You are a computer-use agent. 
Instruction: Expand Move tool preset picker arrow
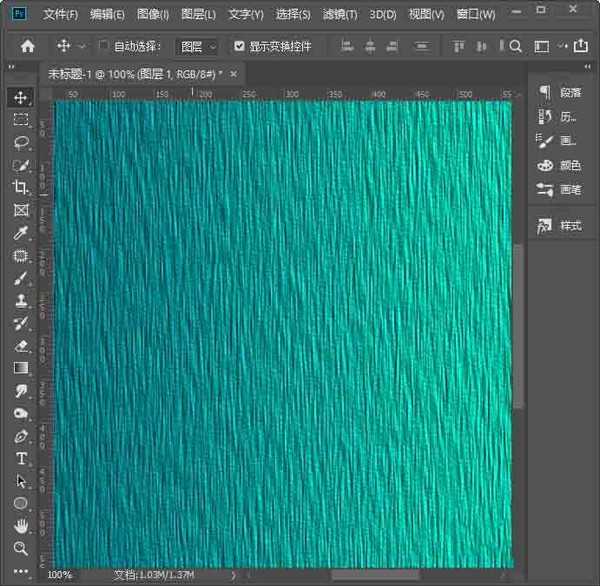(82, 46)
